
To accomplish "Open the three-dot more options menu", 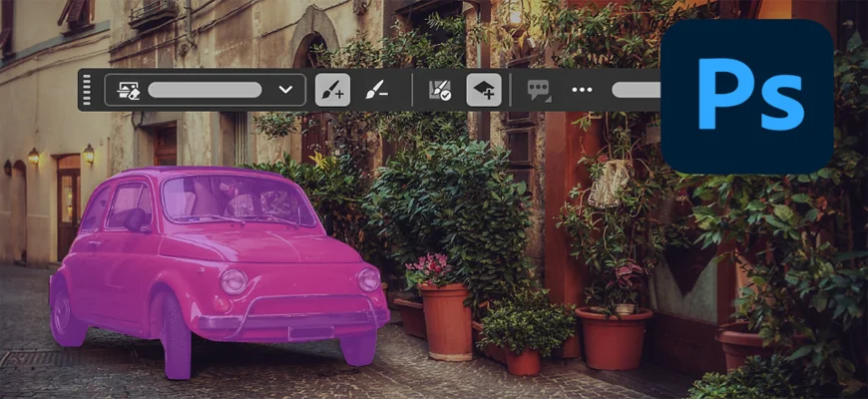I will [x=582, y=90].
